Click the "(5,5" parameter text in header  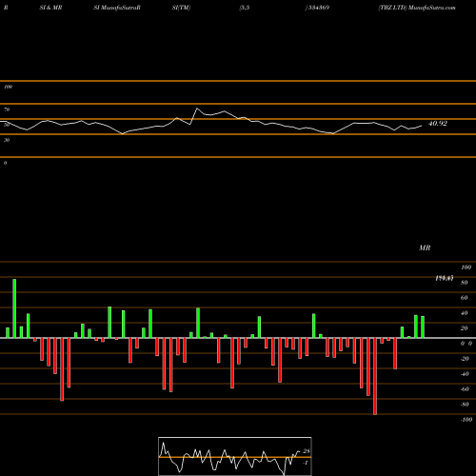click(x=245, y=8)
